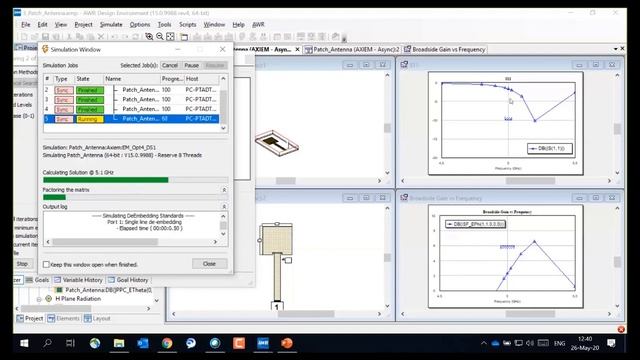This screenshot has width=640, height=360.
Task: Open the notification center tray icon
Action: [611, 343]
